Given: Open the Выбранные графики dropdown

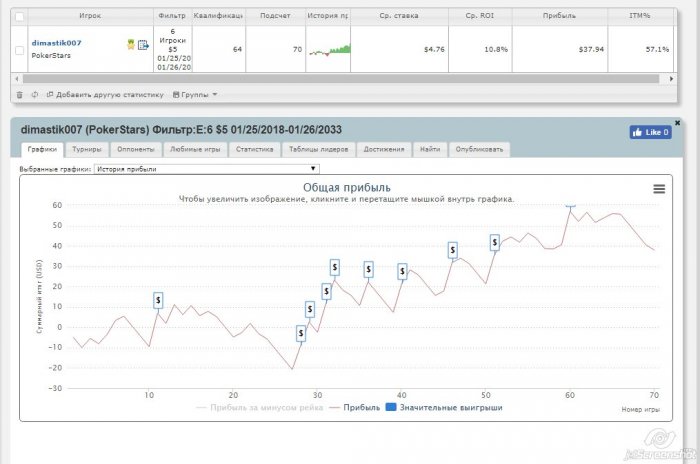Looking at the screenshot, I should 206,169.
